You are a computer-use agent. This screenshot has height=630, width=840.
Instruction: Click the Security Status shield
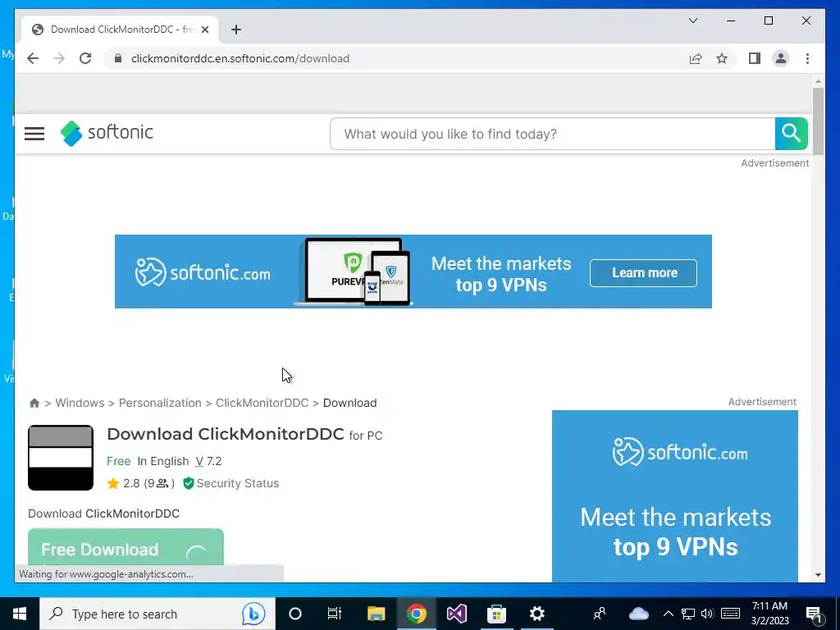click(x=188, y=483)
